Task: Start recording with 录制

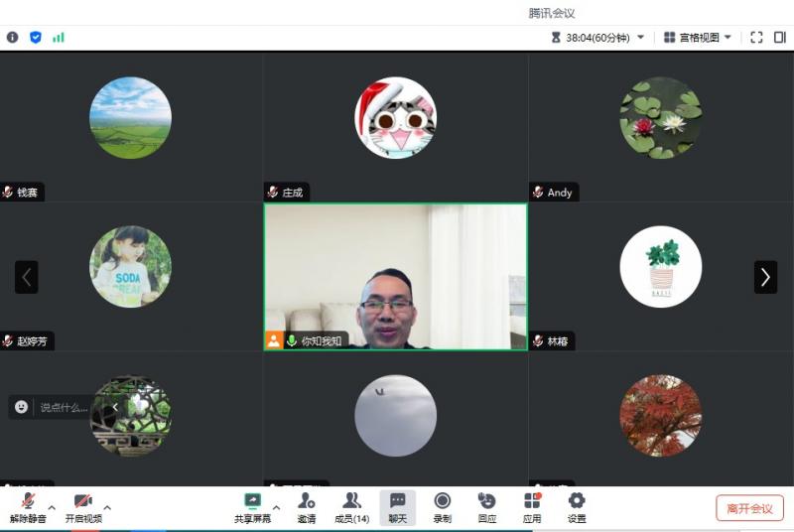Action: point(442,507)
